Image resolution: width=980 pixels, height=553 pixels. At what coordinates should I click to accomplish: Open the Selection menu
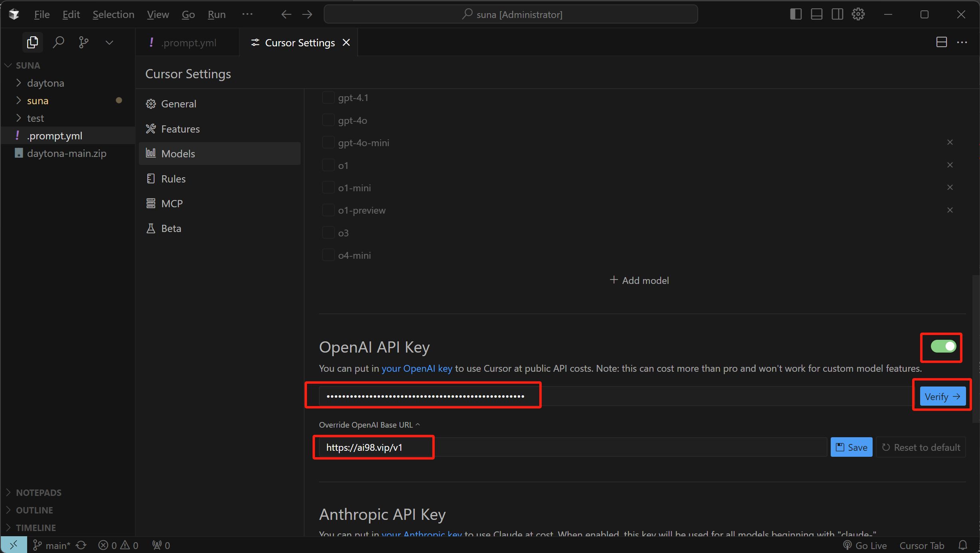pos(113,14)
